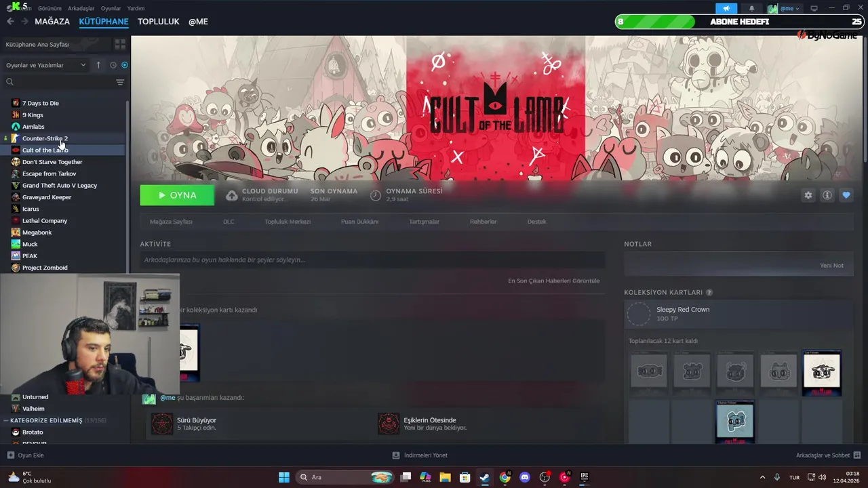The height and width of the screenshot is (488, 868).
Task: Open advanced filter options icon
Action: click(x=120, y=82)
